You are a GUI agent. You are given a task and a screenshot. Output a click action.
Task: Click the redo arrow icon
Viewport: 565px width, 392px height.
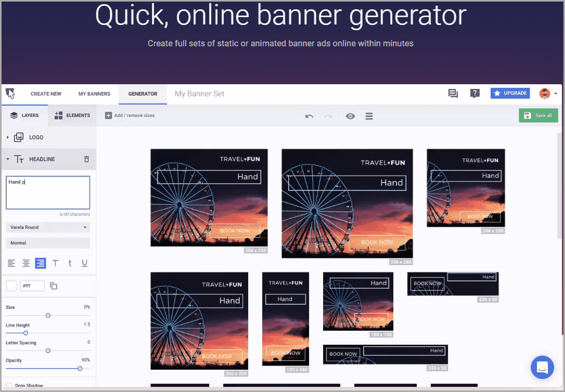coord(328,116)
